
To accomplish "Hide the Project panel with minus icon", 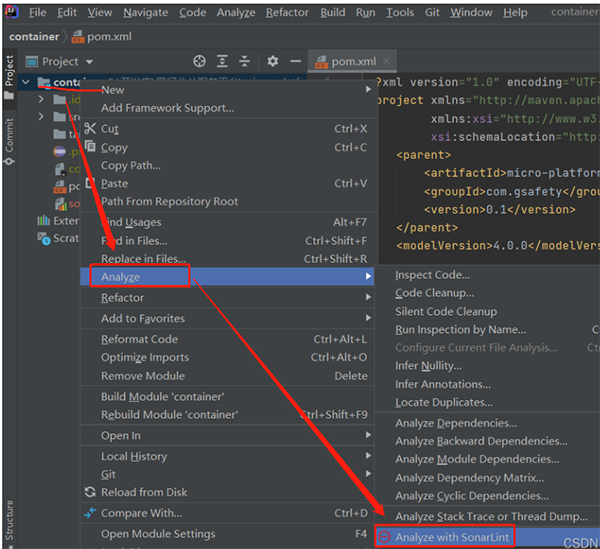I will click(x=295, y=61).
